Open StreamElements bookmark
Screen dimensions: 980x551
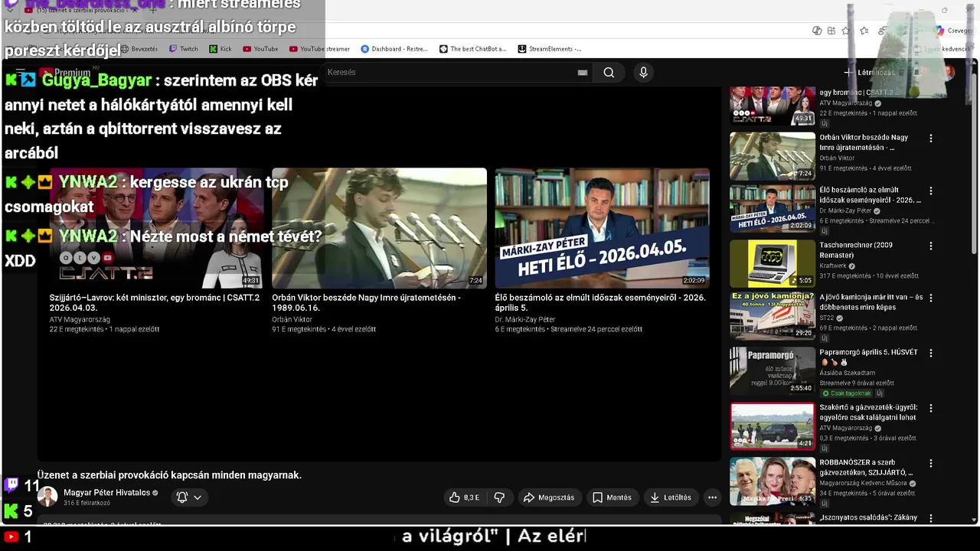pyautogui.click(x=550, y=49)
